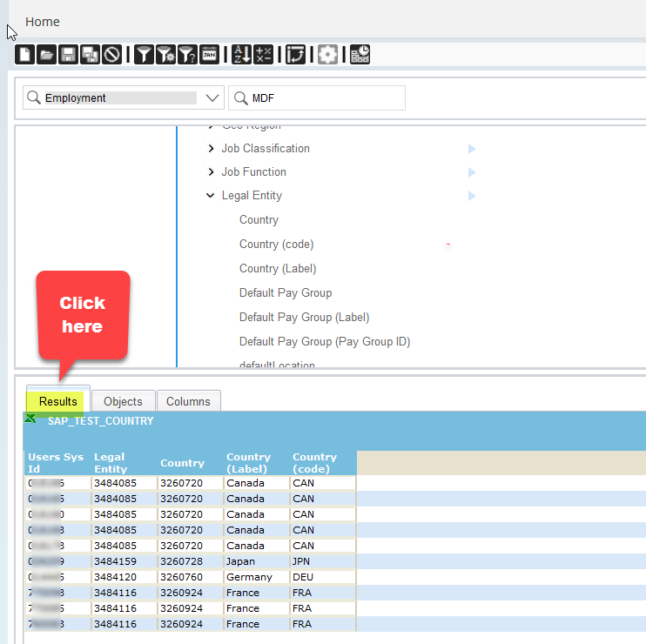Image resolution: width=646 pixels, height=644 pixels.
Task: Click the DEU code cell
Action: 323,577
